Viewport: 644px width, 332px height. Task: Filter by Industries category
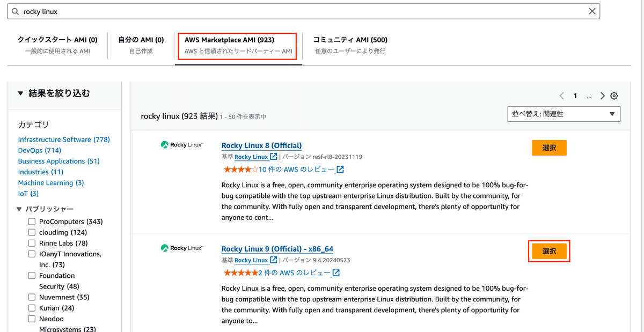pyautogui.click(x=41, y=172)
